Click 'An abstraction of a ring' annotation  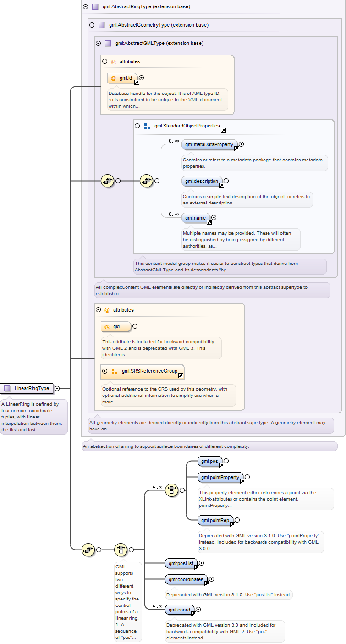tap(165, 446)
